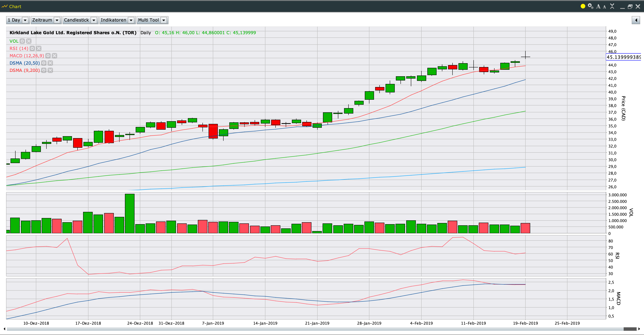Open chart settings gears icon
Viewport: 644px width, 335px height.
[590, 6]
